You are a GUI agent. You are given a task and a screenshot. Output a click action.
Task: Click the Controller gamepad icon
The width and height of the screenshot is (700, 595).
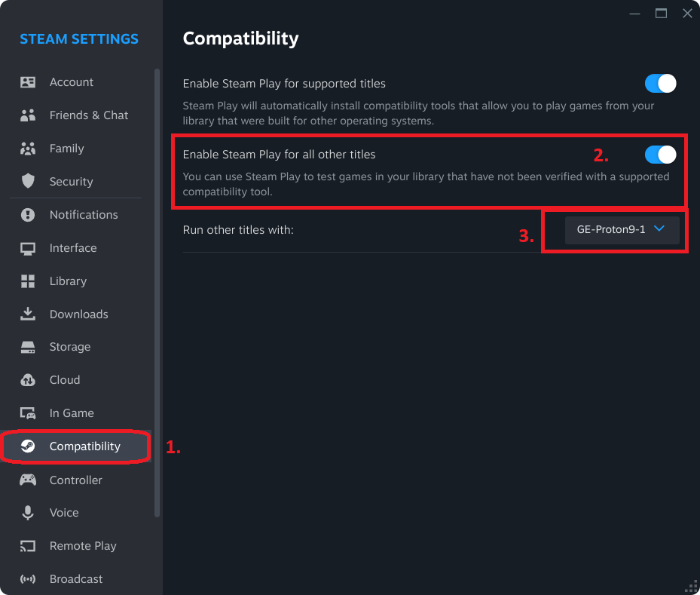(x=28, y=480)
